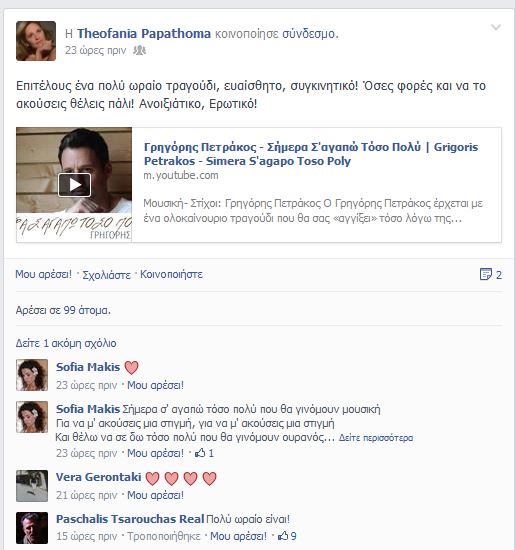Screen dimensions: 515x550
Task: Like Paschalis Tsarouchas comment
Action: coord(238,536)
